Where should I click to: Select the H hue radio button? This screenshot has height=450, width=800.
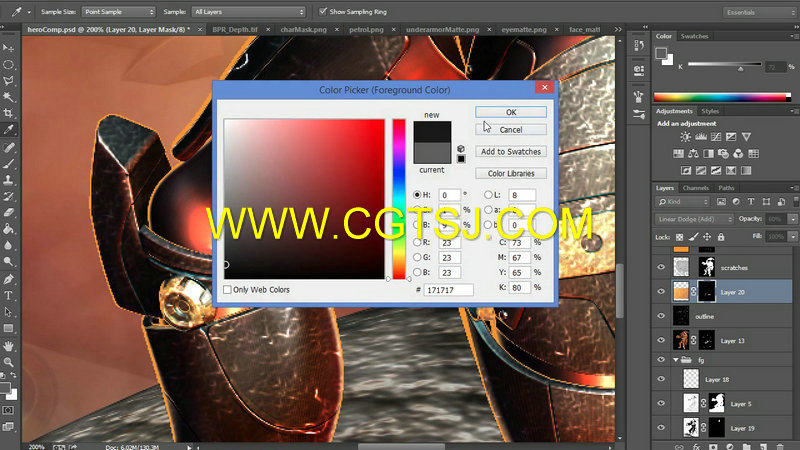417,194
